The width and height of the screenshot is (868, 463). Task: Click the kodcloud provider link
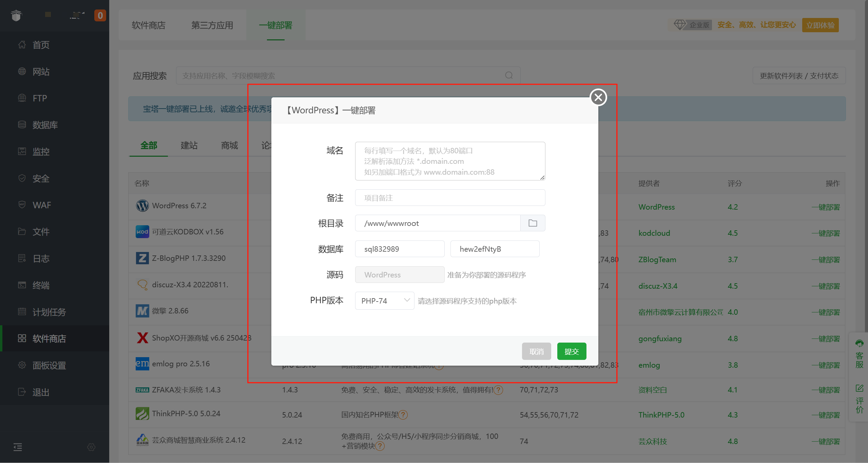(x=654, y=233)
